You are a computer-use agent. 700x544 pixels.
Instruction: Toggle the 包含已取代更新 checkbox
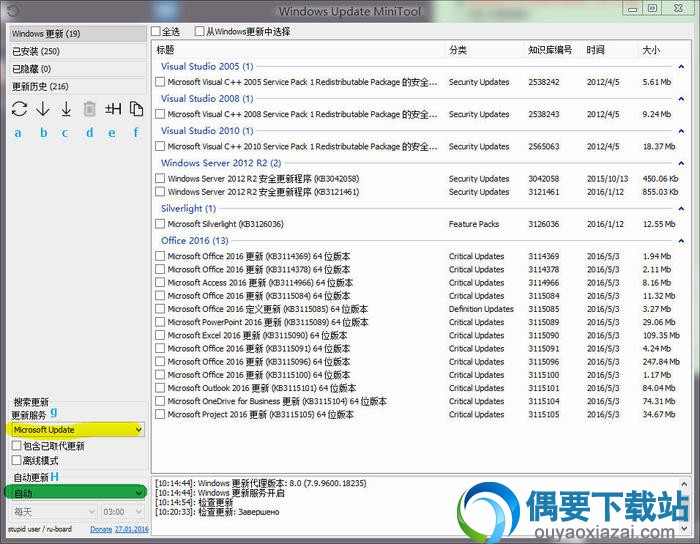17,445
